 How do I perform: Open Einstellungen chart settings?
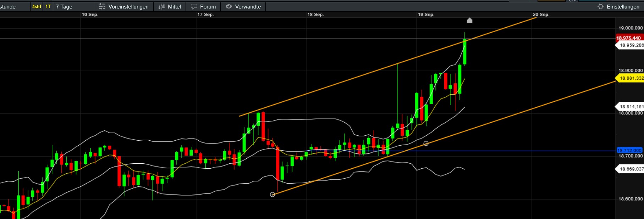[x=618, y=6]
